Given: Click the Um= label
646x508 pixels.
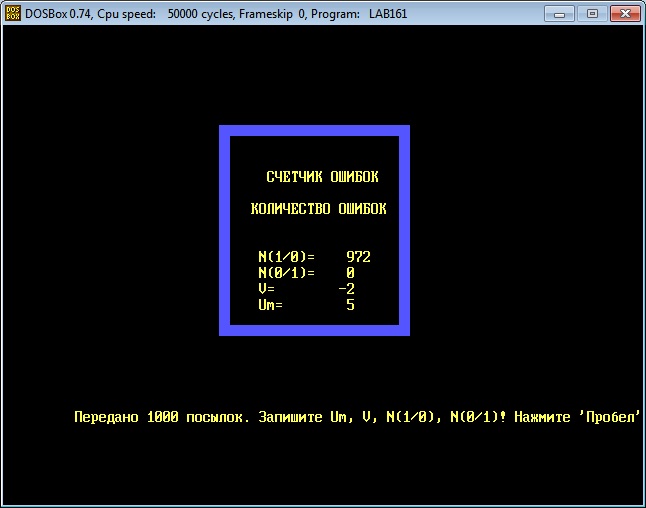Looking at the screenshot, I should (x=270, y=305).
